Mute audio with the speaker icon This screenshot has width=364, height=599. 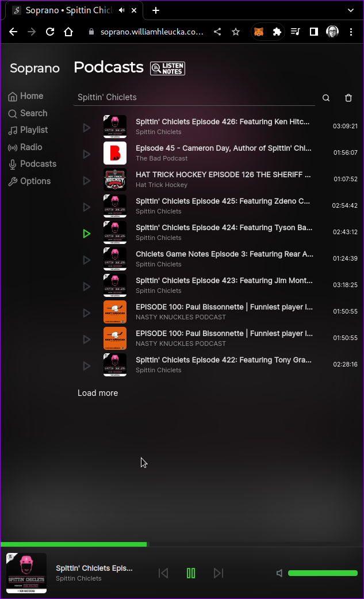tap(279, 573)
